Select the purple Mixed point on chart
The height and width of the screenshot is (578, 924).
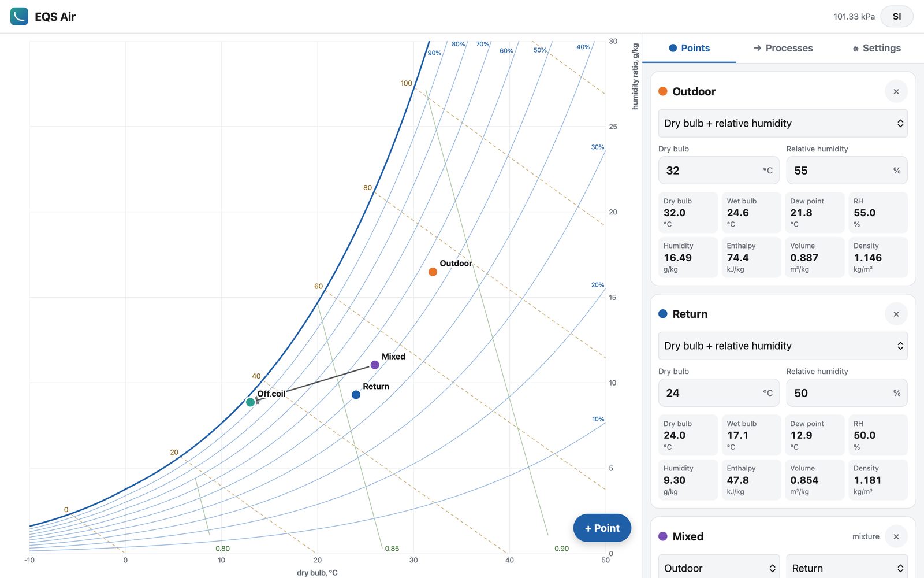pyautogui.click(x=375, y=365)
